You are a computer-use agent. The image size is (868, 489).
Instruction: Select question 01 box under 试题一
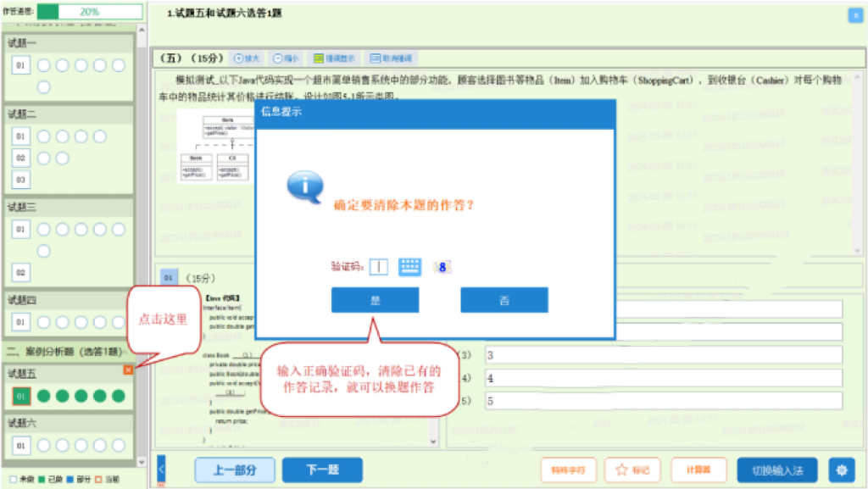point(21,65)
